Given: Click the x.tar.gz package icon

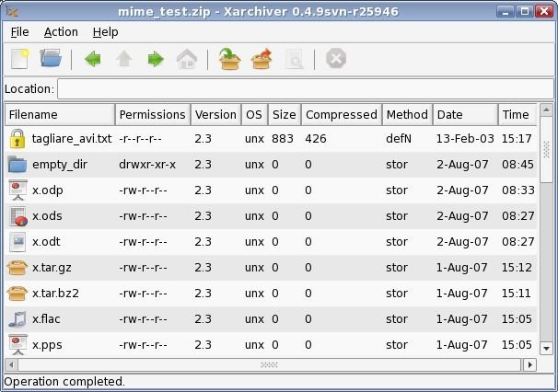Looking at the screenshot, I should tap(17, 268).
